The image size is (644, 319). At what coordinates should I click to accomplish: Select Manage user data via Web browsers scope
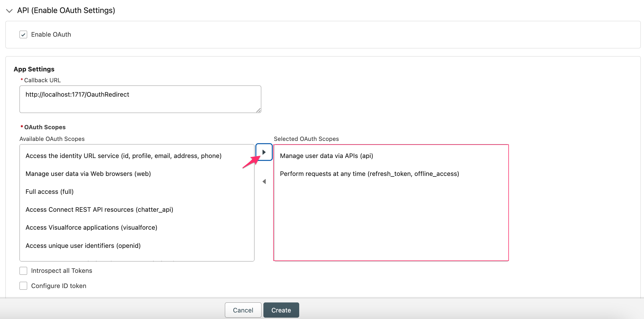pyautogui.click(x=88, y=173)
